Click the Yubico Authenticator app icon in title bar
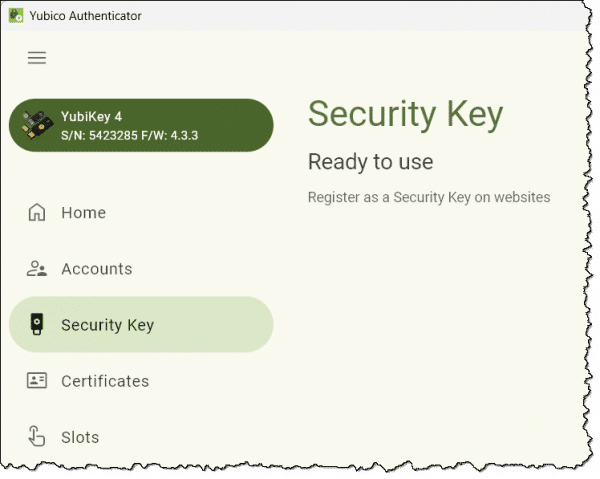This screenshot has width=600, height=479. [x=16, y=16]
